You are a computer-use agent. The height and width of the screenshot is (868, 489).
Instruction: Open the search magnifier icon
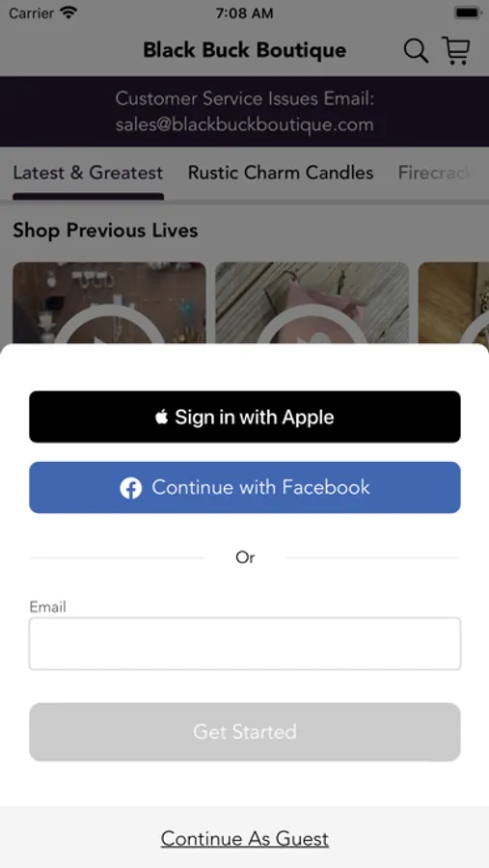(x=416, y=51)
